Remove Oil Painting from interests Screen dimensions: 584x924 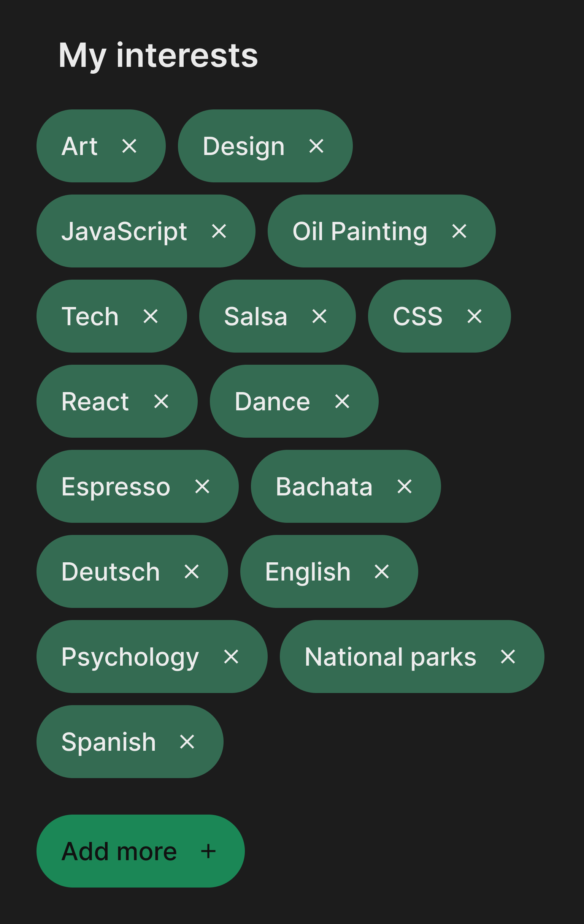[459, 231]
